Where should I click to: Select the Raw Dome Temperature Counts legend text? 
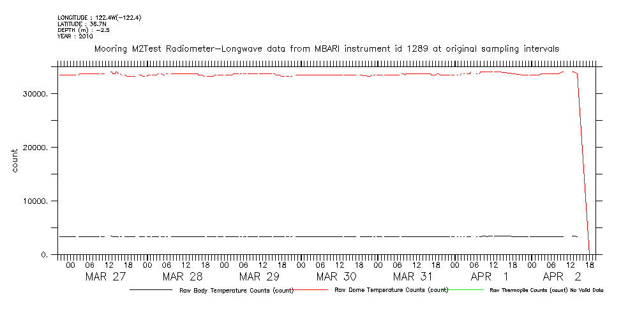[392, 290]
